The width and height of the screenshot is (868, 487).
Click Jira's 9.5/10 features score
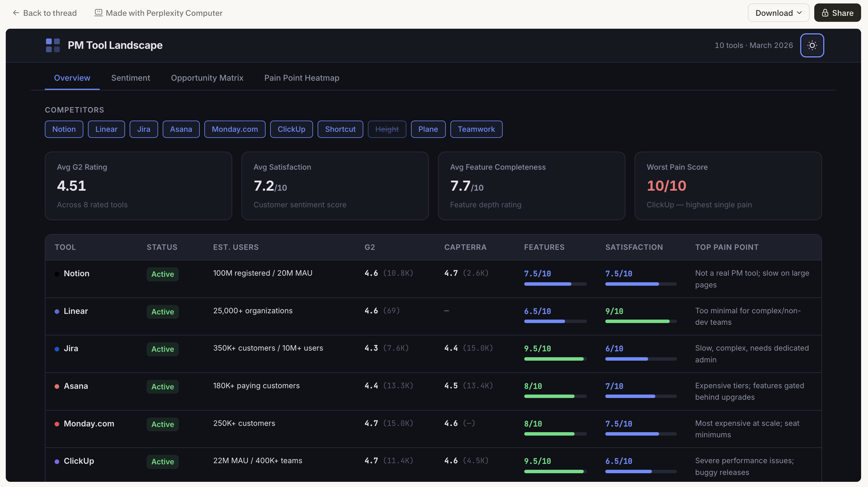tap(537, 349)
